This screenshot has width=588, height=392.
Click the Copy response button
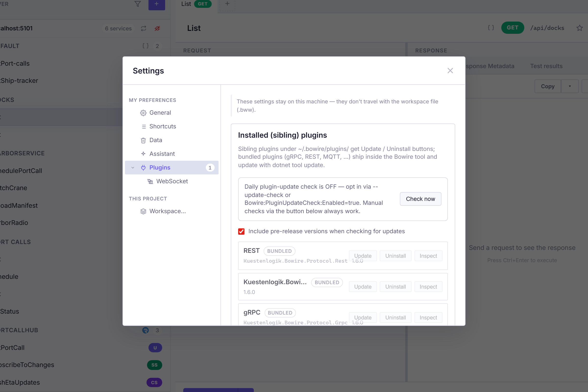pos(548,86)
